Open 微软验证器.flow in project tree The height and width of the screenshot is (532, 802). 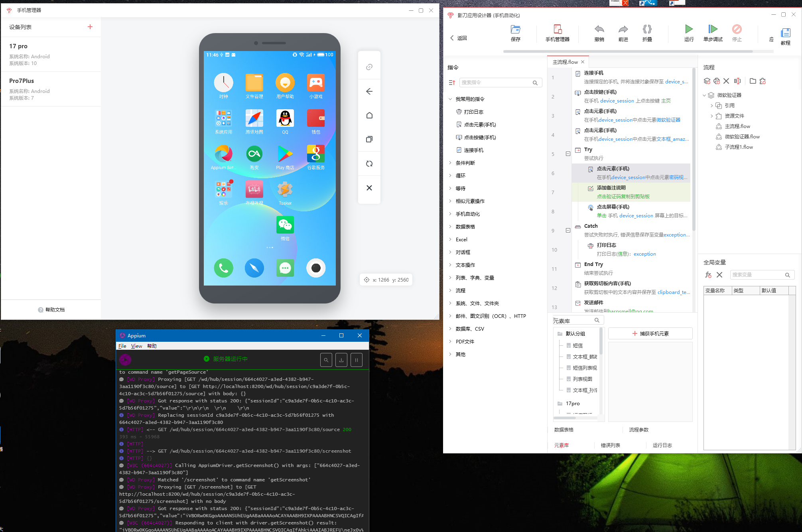[x=742, y=136]
